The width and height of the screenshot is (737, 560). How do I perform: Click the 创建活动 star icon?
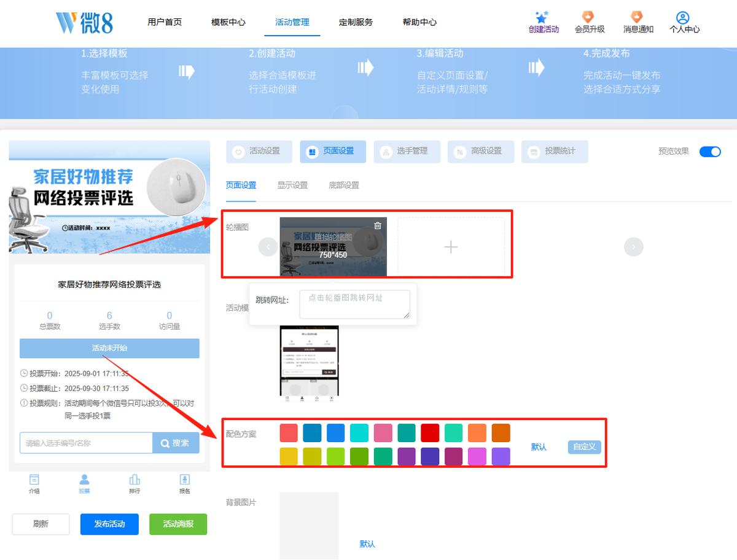click(x=541, y=17)
